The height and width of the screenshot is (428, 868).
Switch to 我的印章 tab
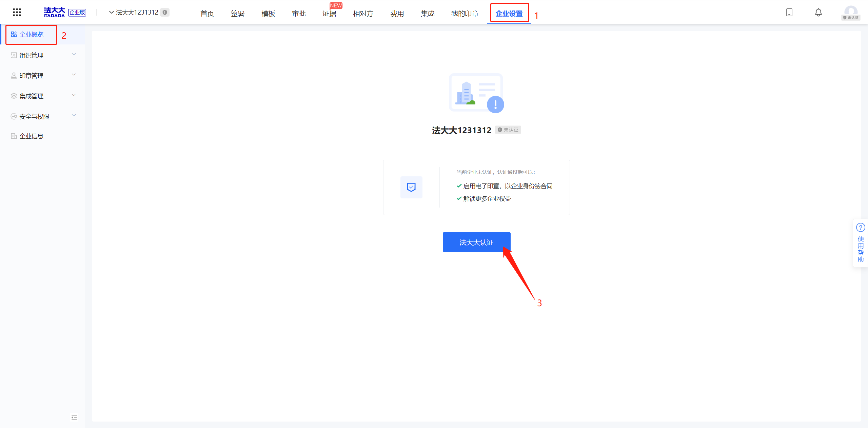(x=465, y=14)
